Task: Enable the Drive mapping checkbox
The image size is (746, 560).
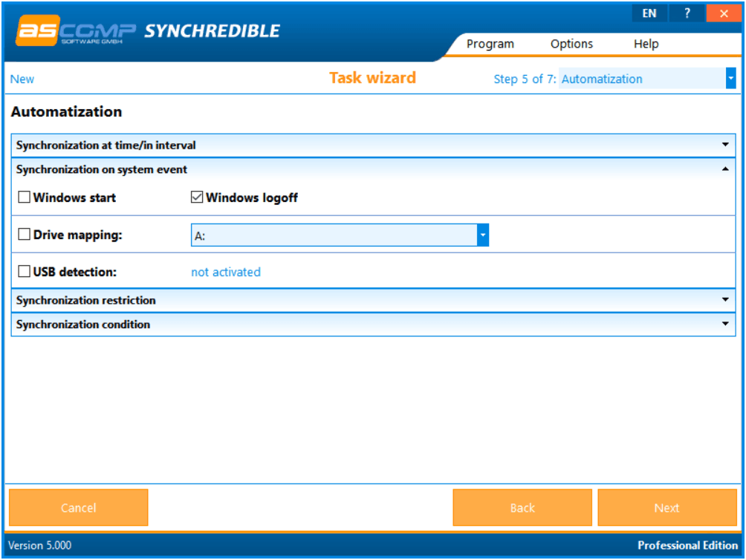Action: coord(25,234)
